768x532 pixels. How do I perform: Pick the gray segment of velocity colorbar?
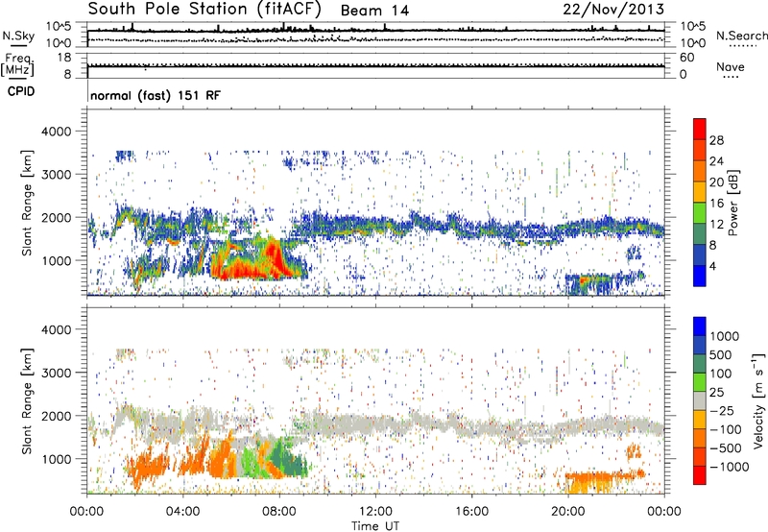point(700,400)
